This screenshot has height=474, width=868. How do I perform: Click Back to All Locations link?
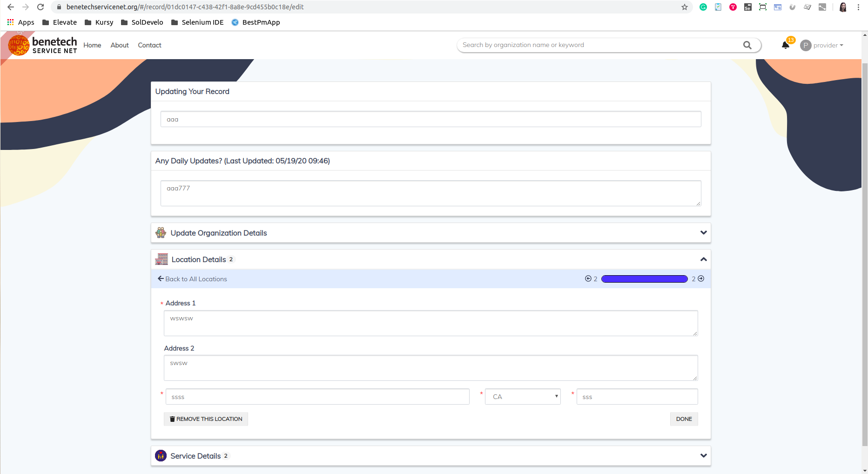[192, 278]
